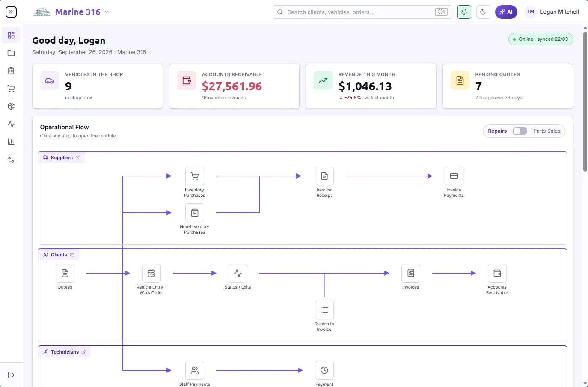This screenshot has width=588, height=387.
Task: Open the Suppliers module link
Action: click(x=62, y=158)
